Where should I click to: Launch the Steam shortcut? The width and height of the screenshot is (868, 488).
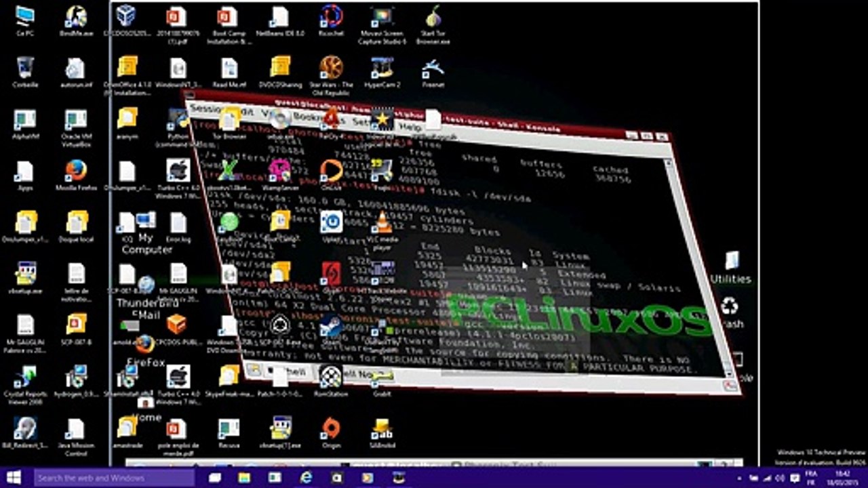click(331, 330)
